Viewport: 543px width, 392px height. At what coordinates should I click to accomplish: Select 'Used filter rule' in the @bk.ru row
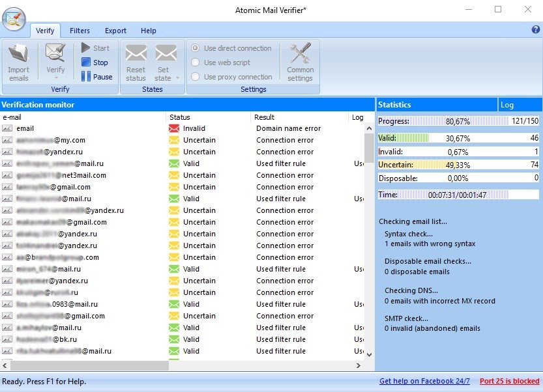(x=281, y=339)
